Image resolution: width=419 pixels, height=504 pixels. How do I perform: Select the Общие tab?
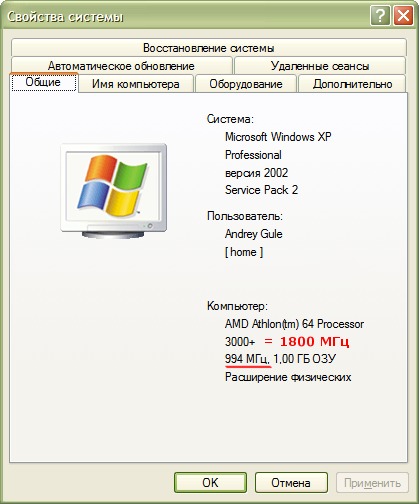tap(43, 82)
